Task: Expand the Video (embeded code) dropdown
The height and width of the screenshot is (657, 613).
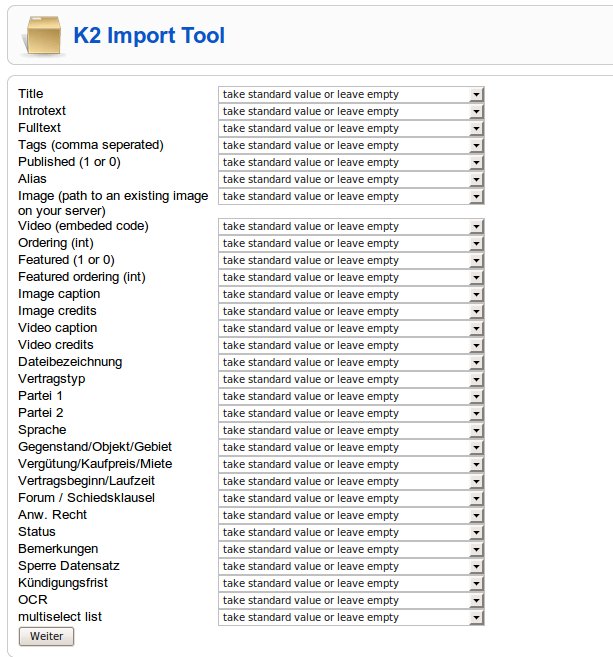Action: coord(351,226)
